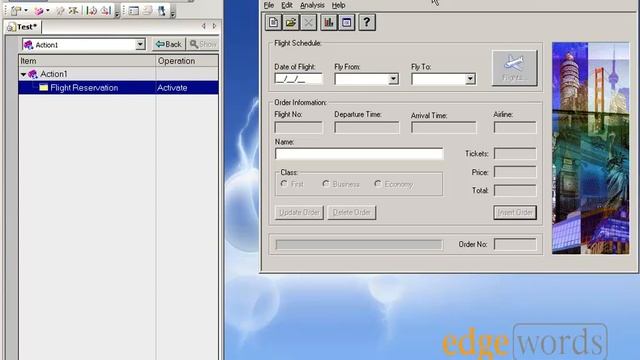Click the Date of Flight field

298,79
